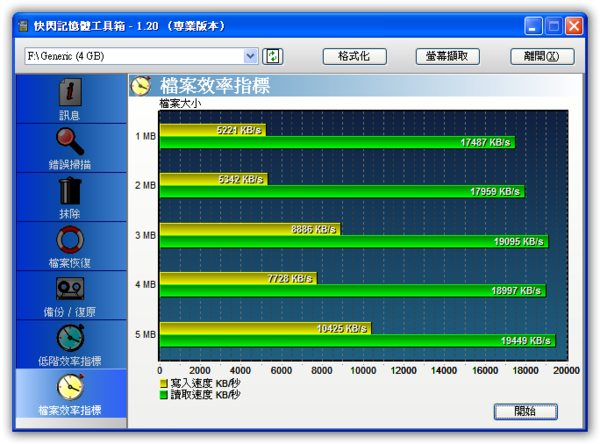Switch to the 檔案恢復 tab label
600x444 pixels.
pos(70,263)
